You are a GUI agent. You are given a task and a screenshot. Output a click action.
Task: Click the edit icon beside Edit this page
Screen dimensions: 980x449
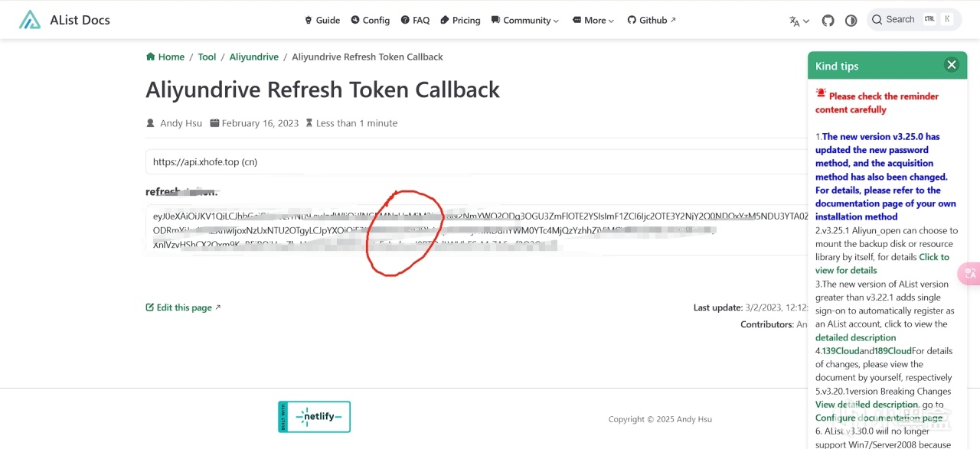150,307
